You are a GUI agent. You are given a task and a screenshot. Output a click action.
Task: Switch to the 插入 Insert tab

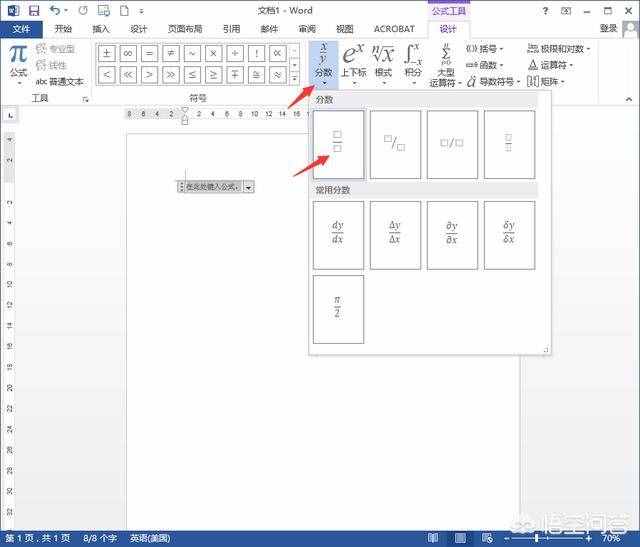[101, 29]
